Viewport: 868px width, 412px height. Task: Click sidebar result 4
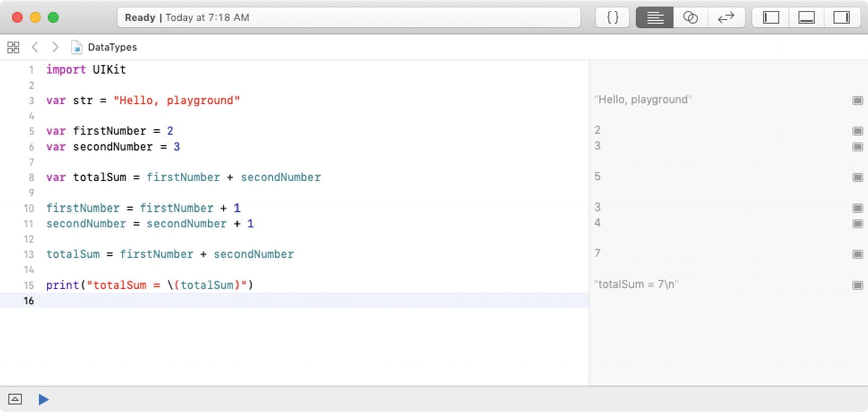tap(597, 223)
